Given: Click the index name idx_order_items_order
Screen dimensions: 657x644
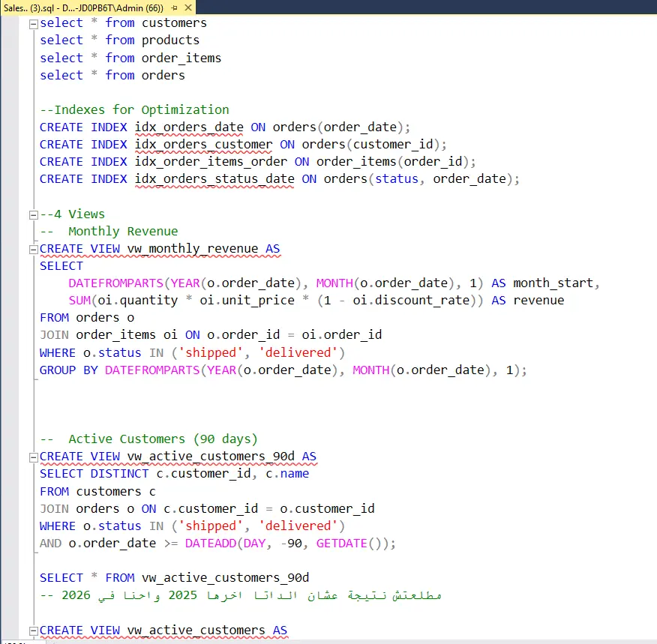Looking at the screenshot, I should click(211, 162).
